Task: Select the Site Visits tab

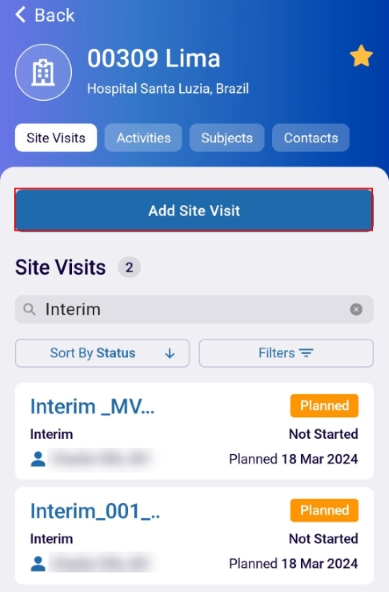Action: [x=56, y=138]
